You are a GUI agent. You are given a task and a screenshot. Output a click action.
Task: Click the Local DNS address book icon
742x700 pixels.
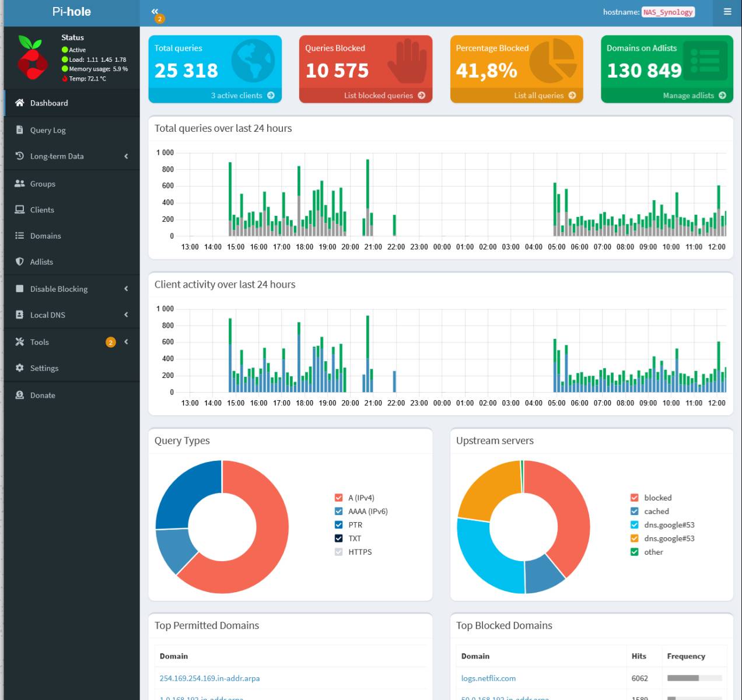19,314
